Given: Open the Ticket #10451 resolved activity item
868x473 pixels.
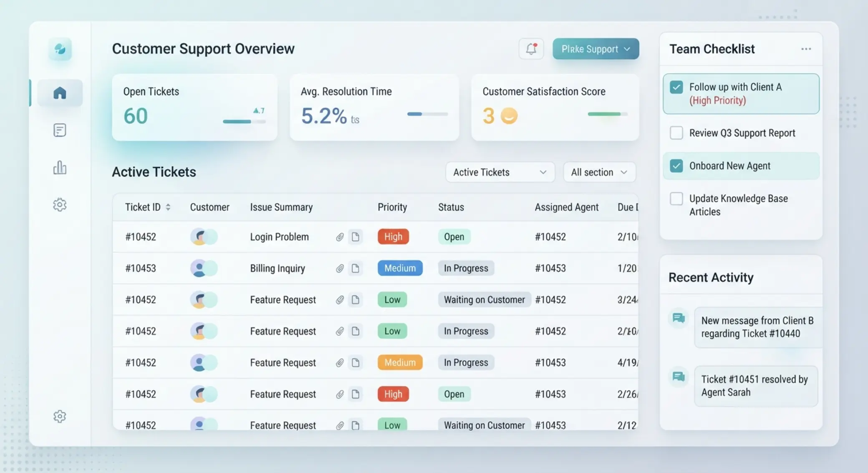Looking at the screenshot, I should pos(756,386).
